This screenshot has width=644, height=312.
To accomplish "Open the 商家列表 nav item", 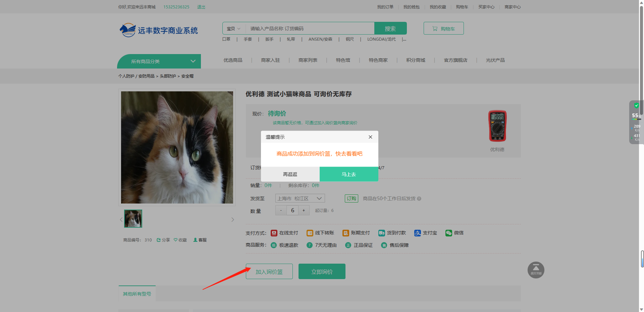I will click(x=308, y=60).
